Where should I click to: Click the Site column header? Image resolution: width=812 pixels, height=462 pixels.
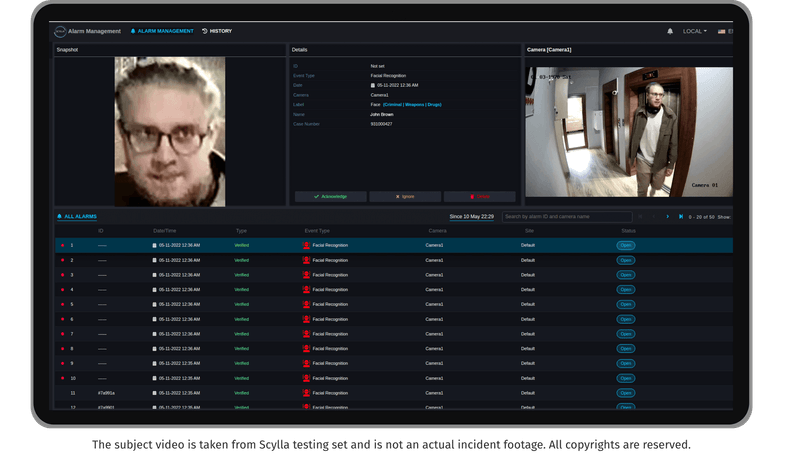tap(529, 231)
